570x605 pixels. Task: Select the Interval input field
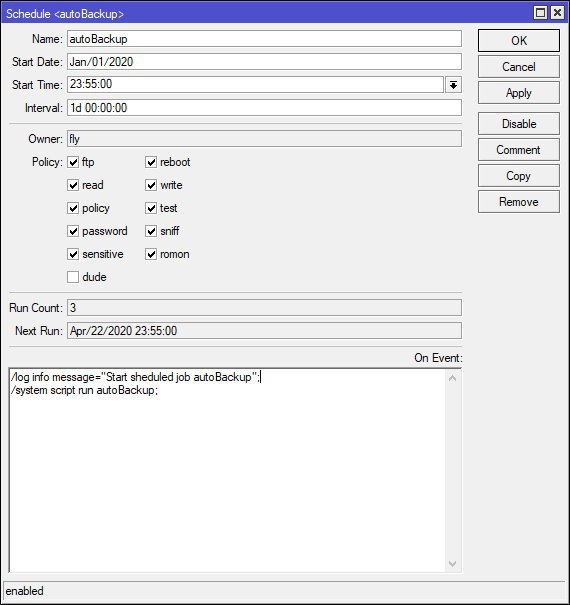pos(264,108)
